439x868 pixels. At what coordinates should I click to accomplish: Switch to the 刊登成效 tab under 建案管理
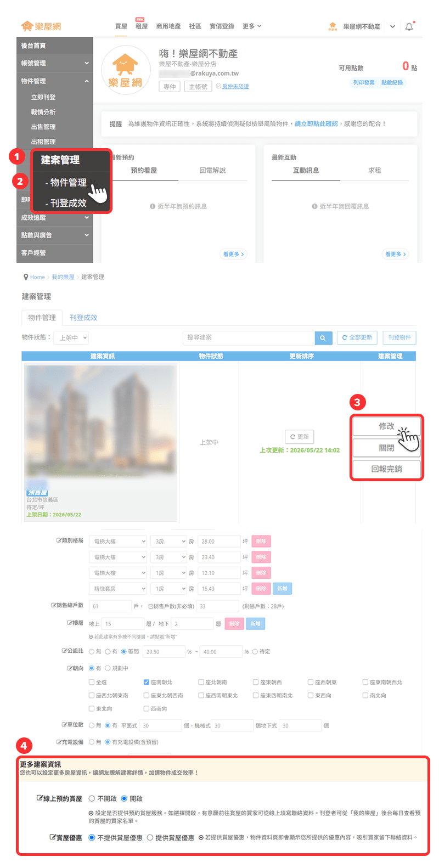[83, 318]
